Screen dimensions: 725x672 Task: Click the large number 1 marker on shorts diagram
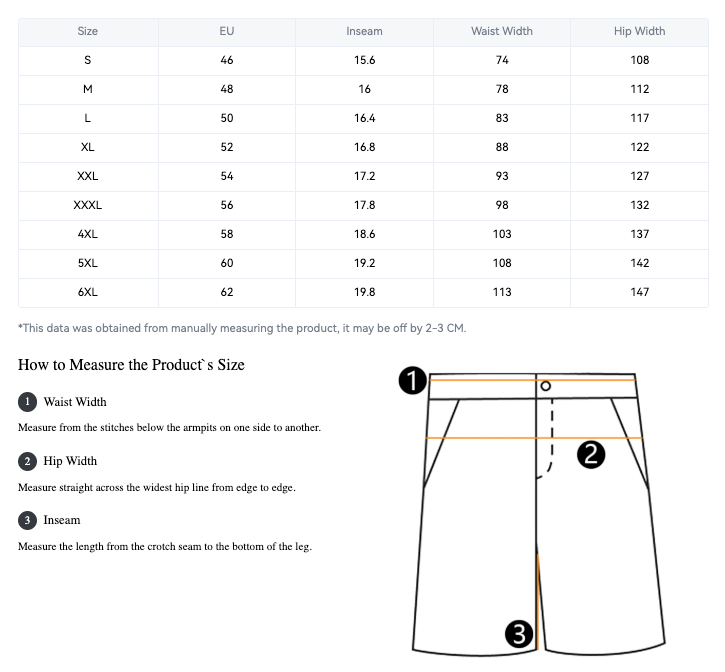(413, 380)
